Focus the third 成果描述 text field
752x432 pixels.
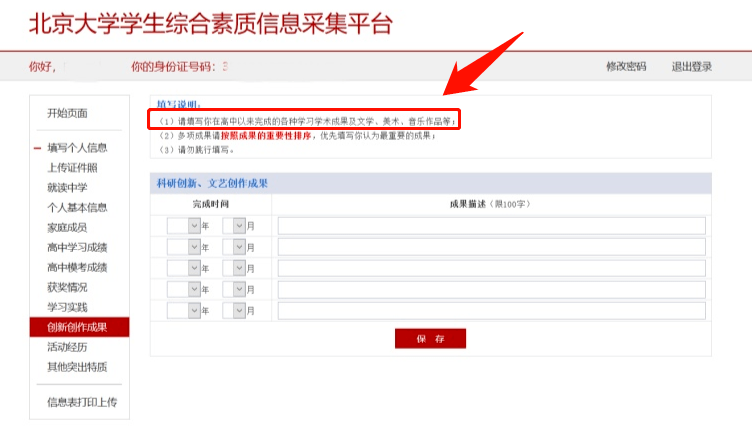coord(492,268)
